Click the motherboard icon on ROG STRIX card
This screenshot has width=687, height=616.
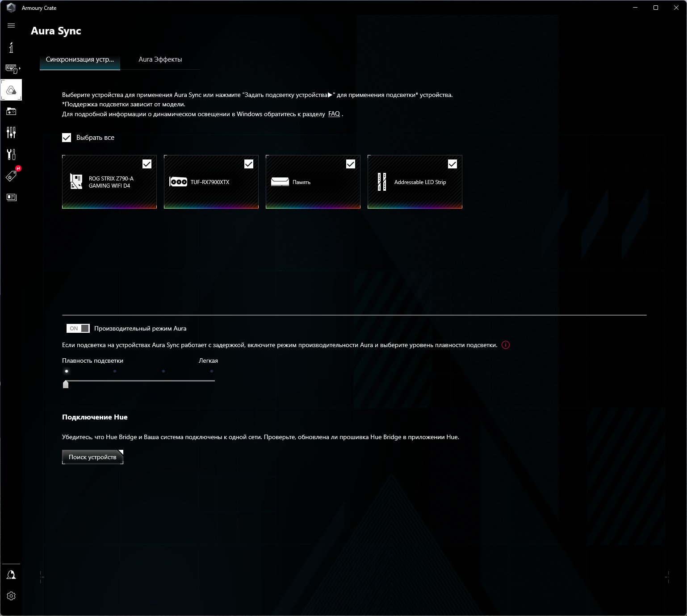point(76,182)
